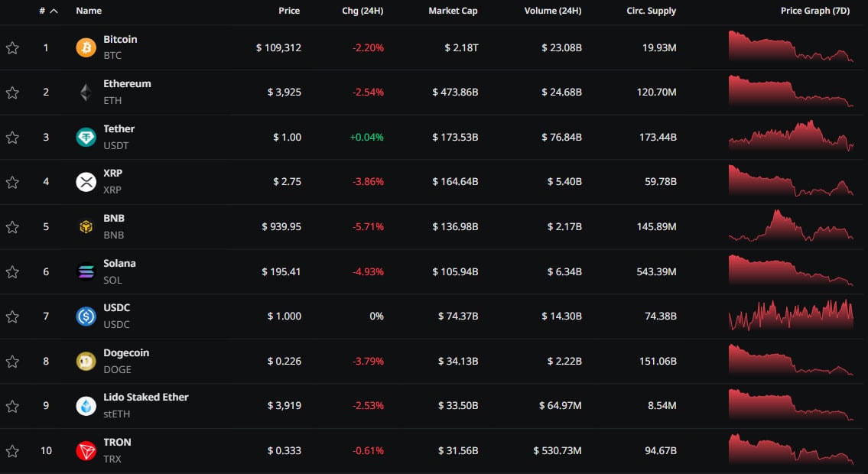The width and height of the screenshot is (868, 474).
Task: Click the TRON logo icon
Action: click(x=86, y=451)
